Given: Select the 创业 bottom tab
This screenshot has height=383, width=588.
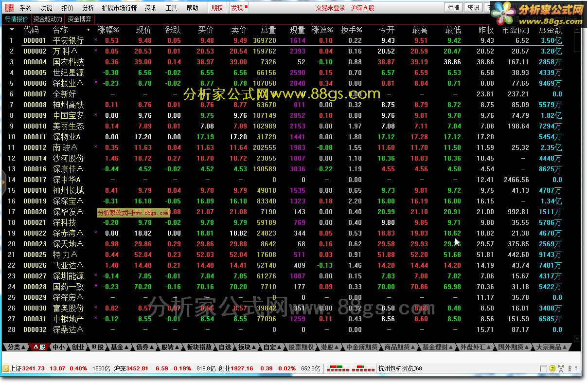Looking at the screenshot, I should click(77, 347).
